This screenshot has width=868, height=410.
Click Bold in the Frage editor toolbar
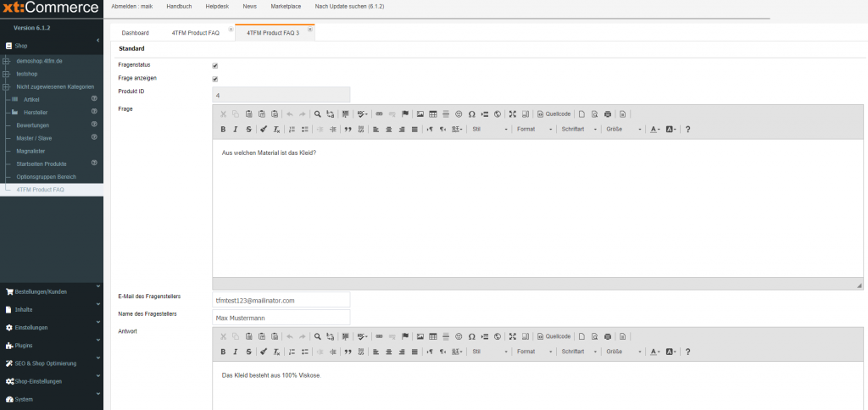223,130
